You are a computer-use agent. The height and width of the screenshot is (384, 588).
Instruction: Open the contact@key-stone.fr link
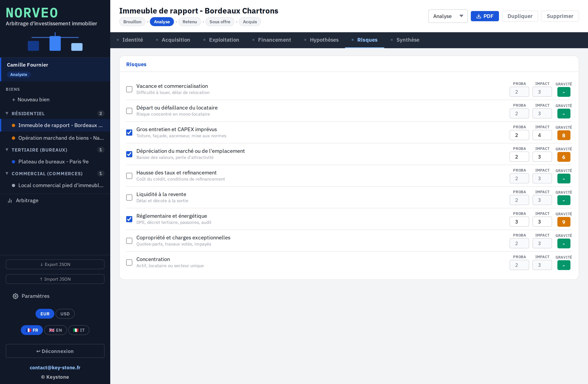tap(55, 367)
